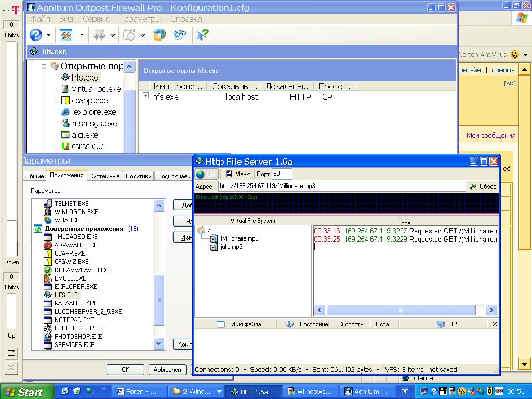Switch to the Системные tab
Image resolution: width=532 pixels, height=399 pixels.
click(x=104, y=176)
